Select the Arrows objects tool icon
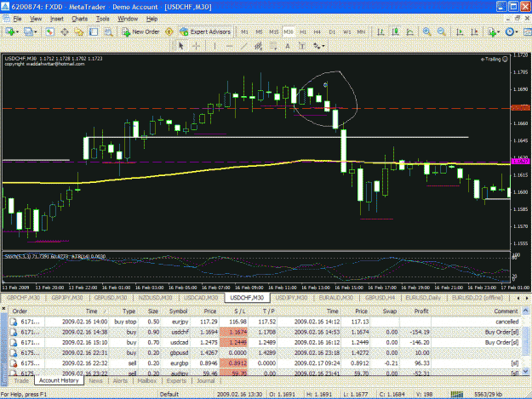This screenshot has width=532, height=399. coord(317,46)
